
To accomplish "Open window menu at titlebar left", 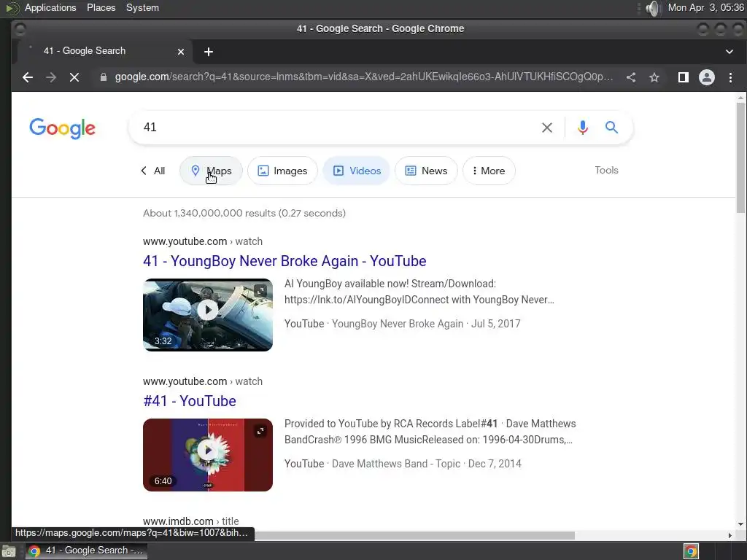I will pos(20,29).
